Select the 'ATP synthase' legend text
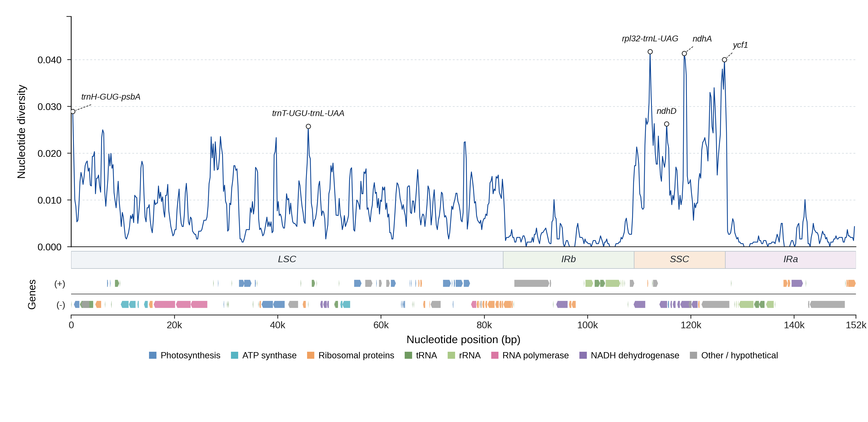Viewport: 868px width, 422px height. [270, 355]
